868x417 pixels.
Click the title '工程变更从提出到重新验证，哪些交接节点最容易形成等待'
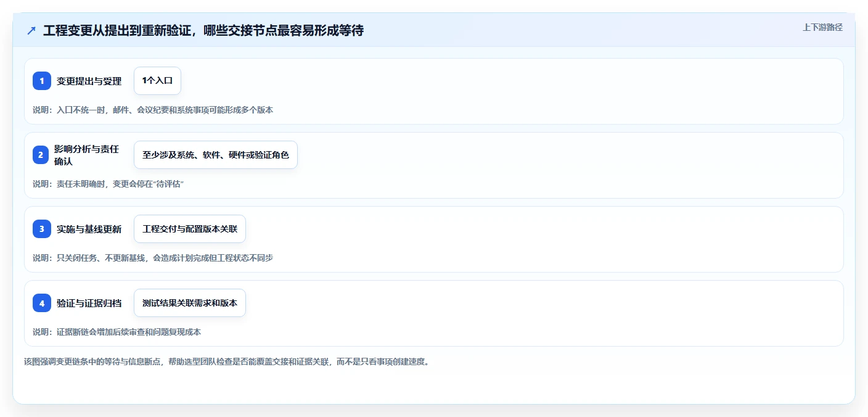203,30
